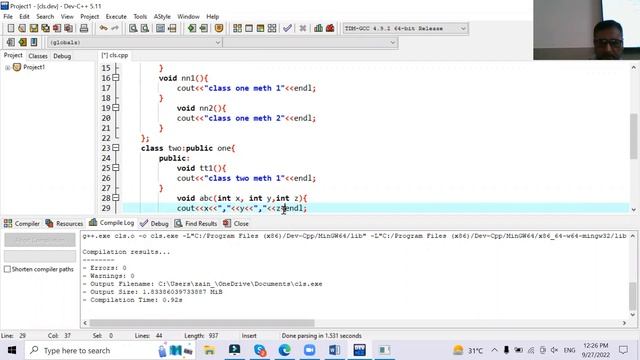Viewport: 640px width, 360px height.
Task: Click the Open file toolbar icon
Action: click(x=22, y=28)
